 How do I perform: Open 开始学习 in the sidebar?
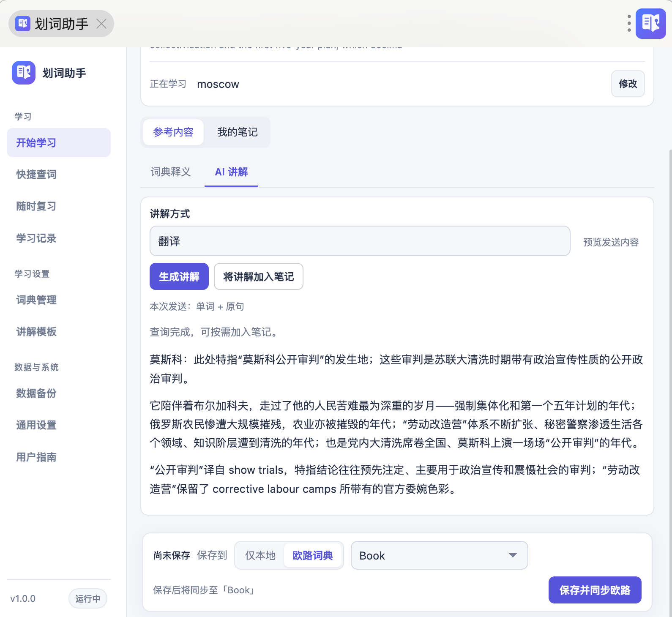point(59,142)
